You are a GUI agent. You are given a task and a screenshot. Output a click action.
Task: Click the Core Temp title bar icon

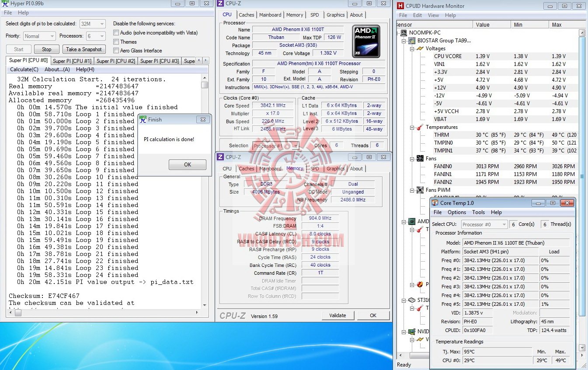click(x=435, y=203)
